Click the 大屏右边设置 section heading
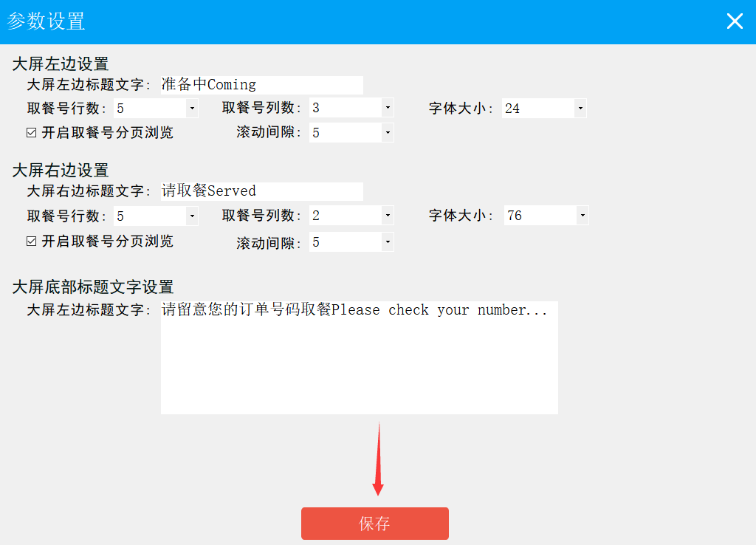The image size is (756, 545). point(61,171)
